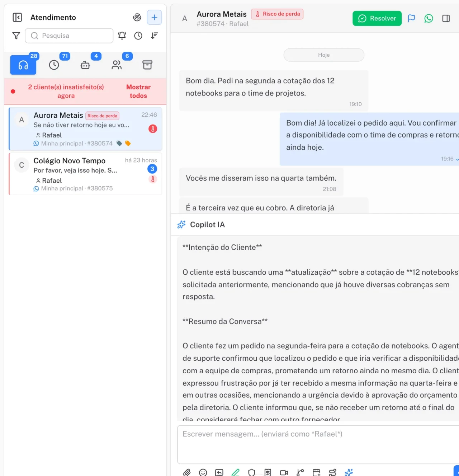Image resolution: width=459 pixels, height=476 pixels.
Task: Toggle the right side panel
Action: [446, 18]
